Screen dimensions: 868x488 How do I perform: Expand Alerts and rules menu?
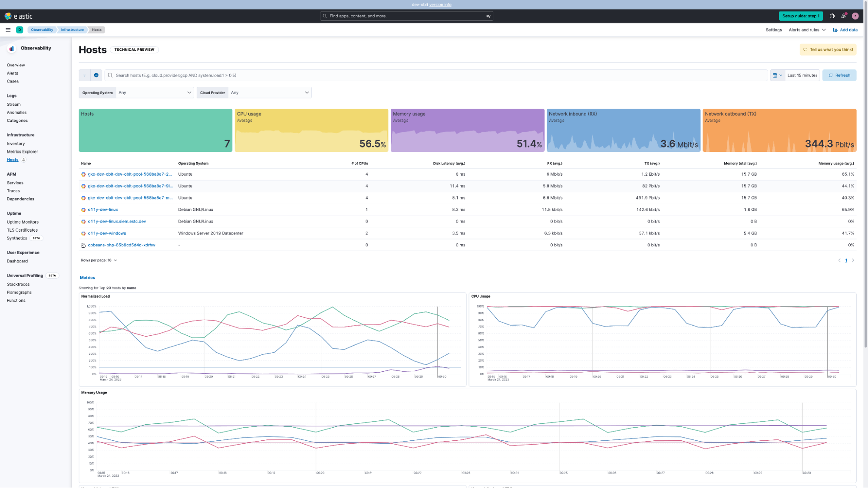pos(807,30)
